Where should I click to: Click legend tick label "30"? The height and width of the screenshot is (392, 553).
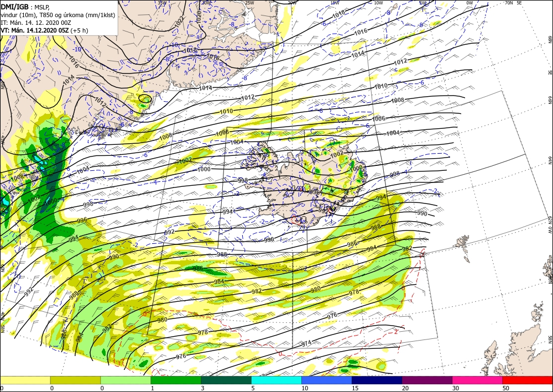tap(455, 388)
